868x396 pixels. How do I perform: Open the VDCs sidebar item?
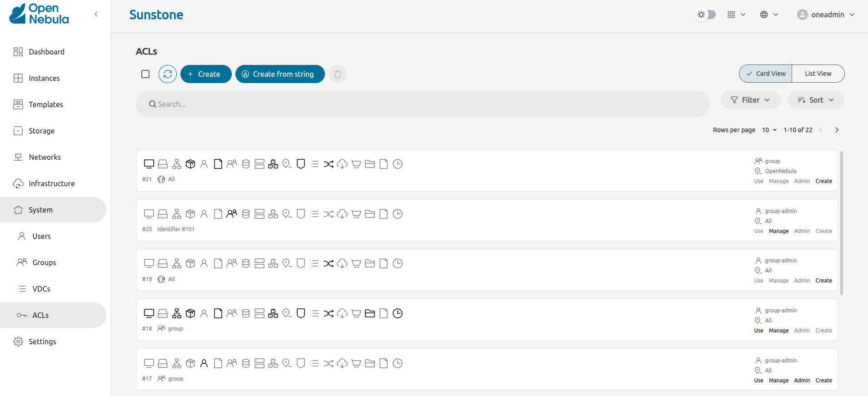coord(41,289)
